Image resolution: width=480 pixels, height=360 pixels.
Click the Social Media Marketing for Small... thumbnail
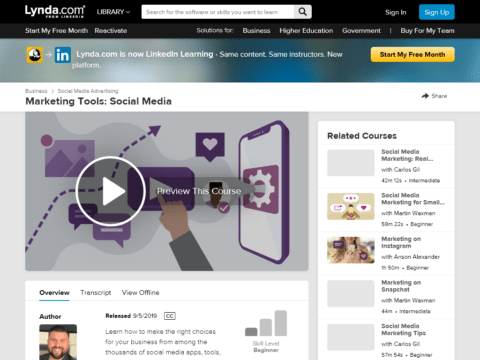(x=351, y=206)
